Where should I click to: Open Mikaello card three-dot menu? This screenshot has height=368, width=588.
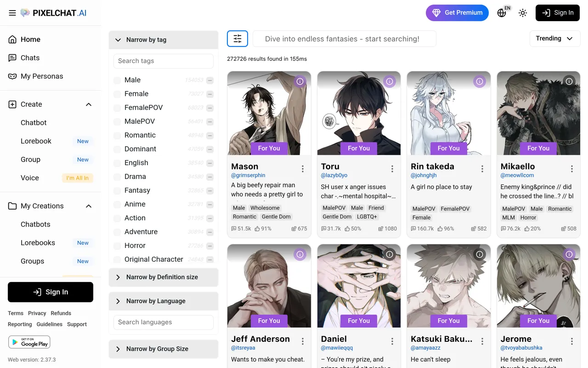point(572,169)
